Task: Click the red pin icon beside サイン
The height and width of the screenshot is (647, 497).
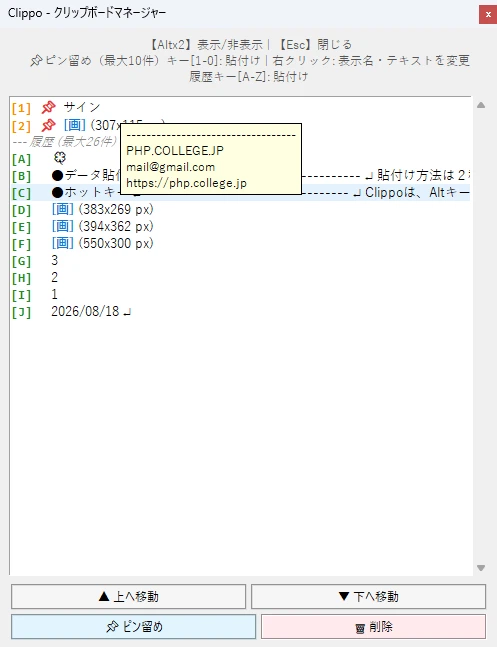Action: pyautogui.click(x=48, y=108)
